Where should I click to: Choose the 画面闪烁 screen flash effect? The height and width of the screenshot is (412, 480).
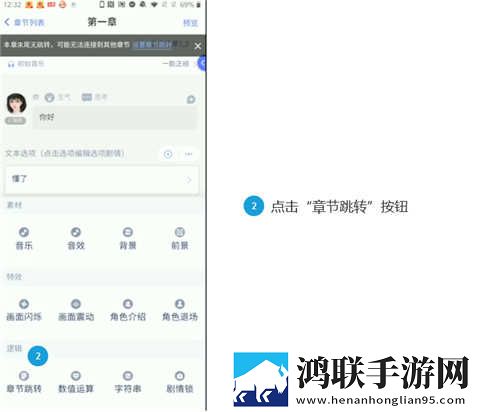click(x=24, y=310)
